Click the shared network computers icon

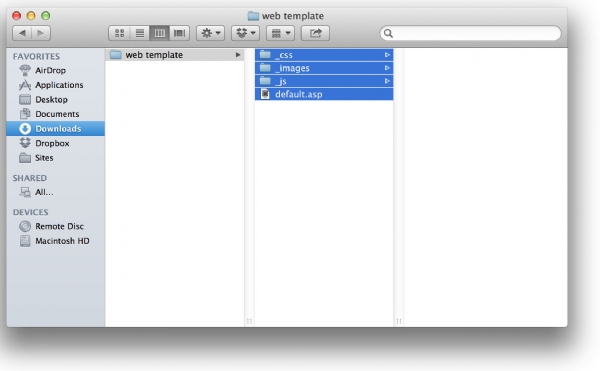click(25, 192)
